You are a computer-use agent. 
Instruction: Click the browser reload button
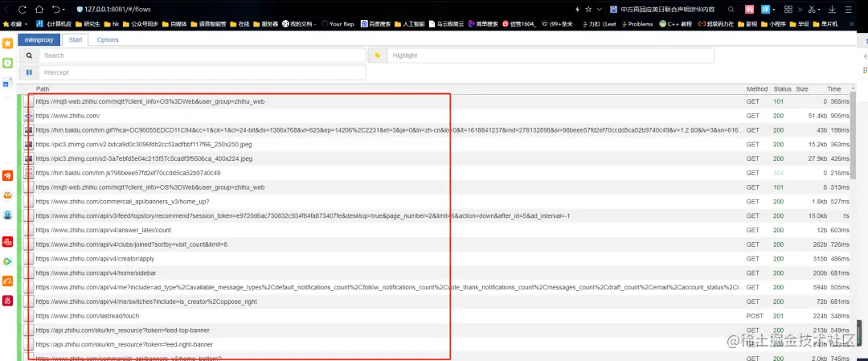[23, 10]
